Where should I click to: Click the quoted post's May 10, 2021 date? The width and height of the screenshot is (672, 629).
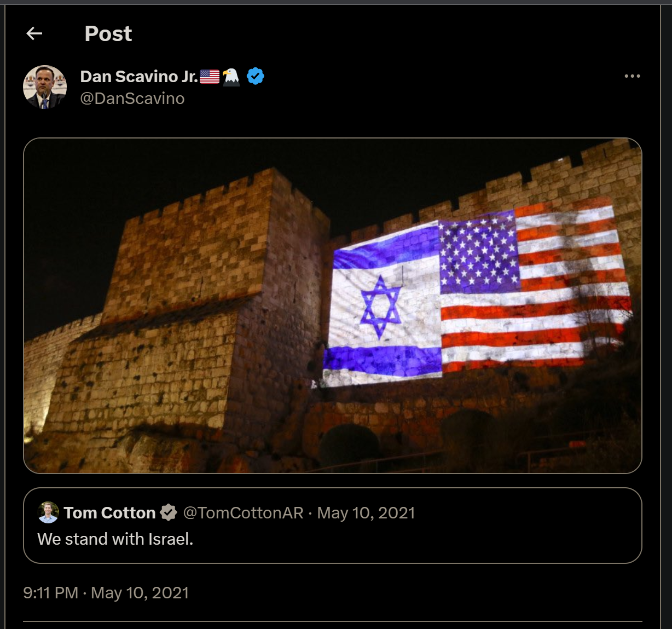[366, 513]
